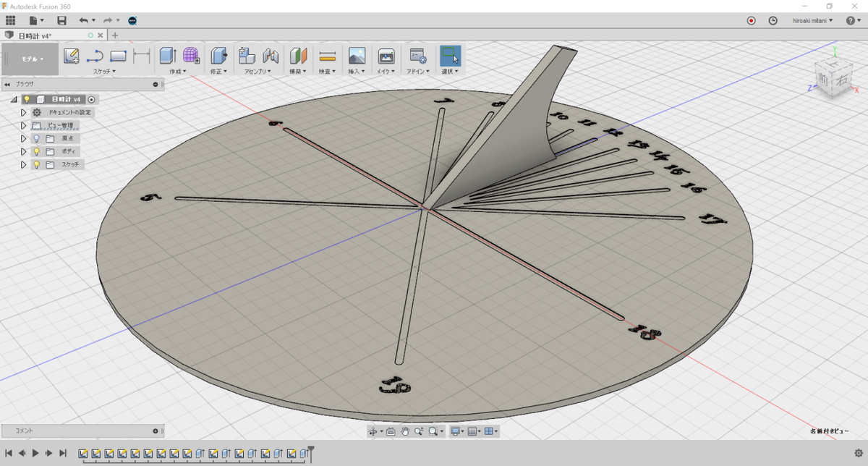Select the Sketch Dimension tool
The width and height of the screenshot is (868, 466).
(142, 56)
